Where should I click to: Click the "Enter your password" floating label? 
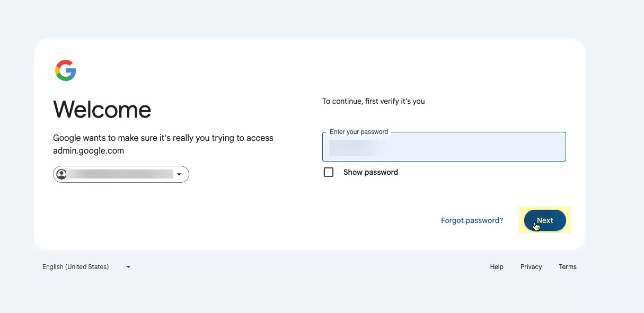pos(359,132)
